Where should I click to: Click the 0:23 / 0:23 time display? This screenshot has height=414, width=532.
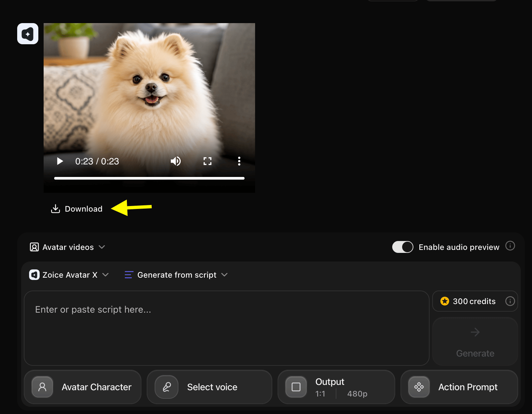pos(97,161)
